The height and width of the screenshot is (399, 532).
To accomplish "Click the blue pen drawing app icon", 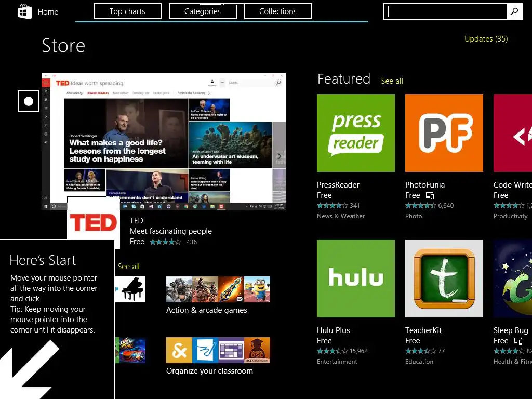I will (x=205, y=350).
